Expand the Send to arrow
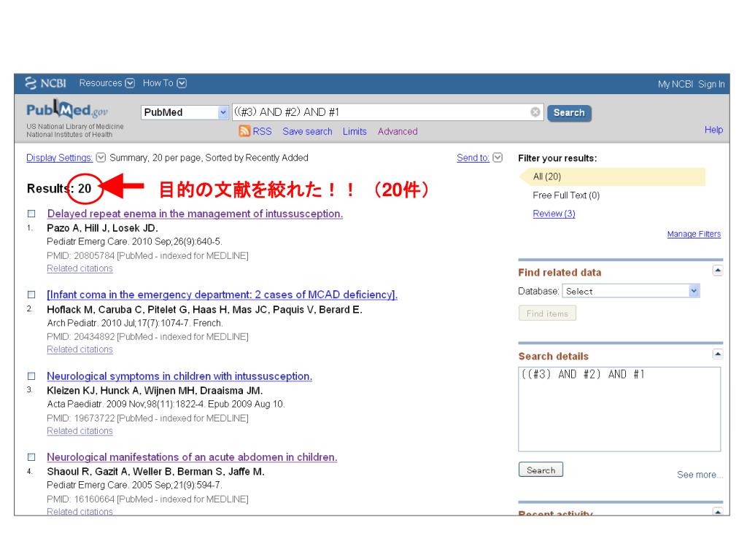This screenshot has height=560, width=747. [x=498, y=157]
